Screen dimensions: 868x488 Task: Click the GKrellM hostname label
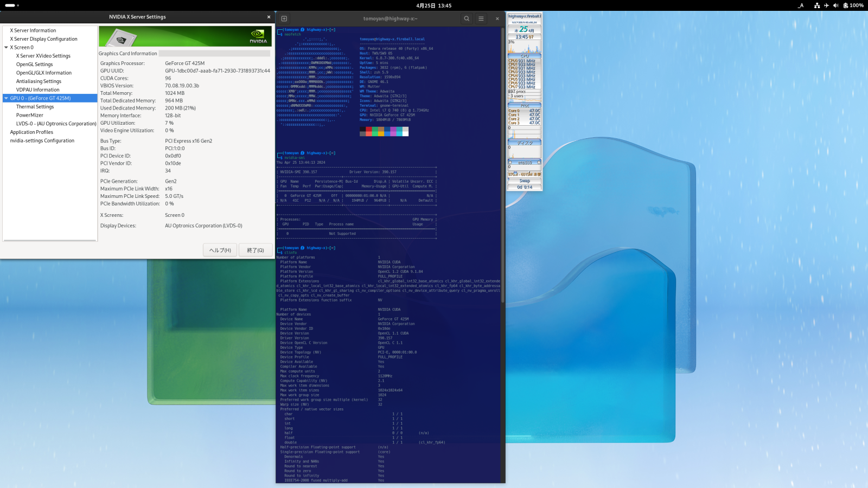(525, 16)
